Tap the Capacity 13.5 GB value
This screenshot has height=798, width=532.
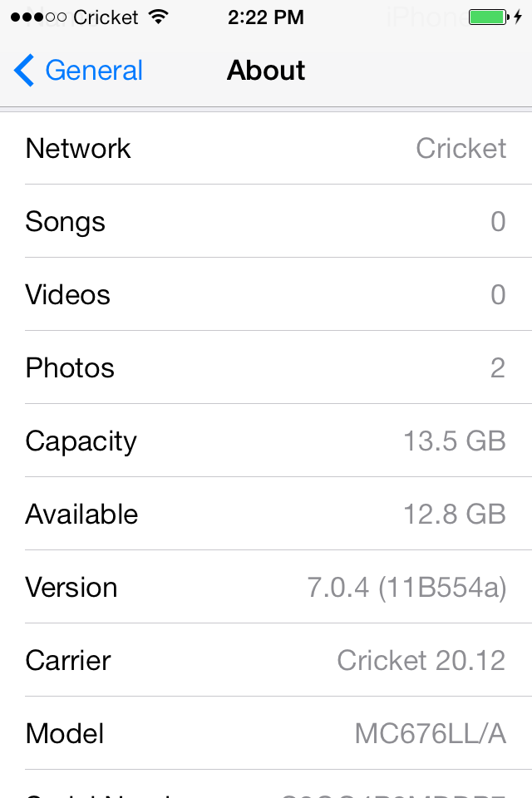[454, 441]
